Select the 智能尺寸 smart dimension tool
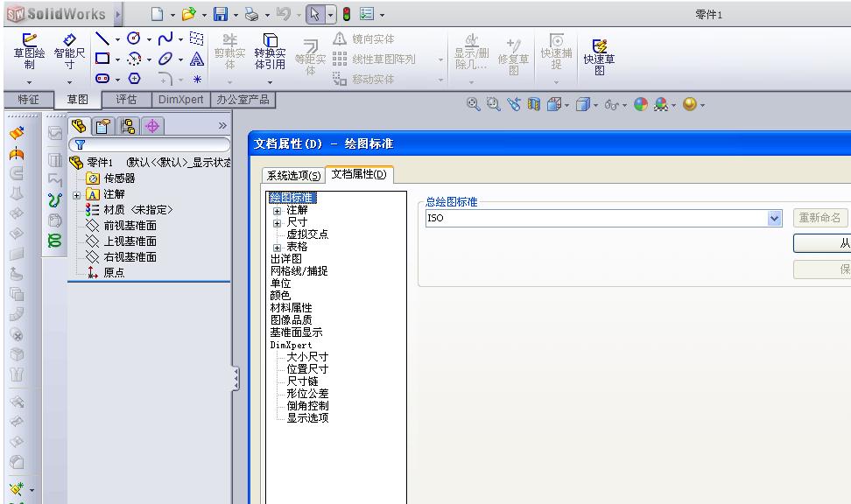851x504 pixels. (x=69, y=52)
